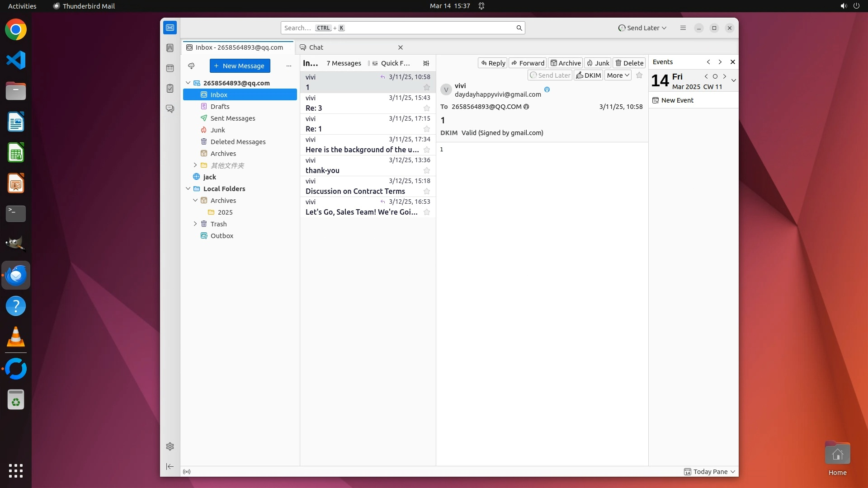The image size is (868, 488).
Task: Toggle the Quick Filter bar
Action: pyautogui.click(x=390, y=63)
